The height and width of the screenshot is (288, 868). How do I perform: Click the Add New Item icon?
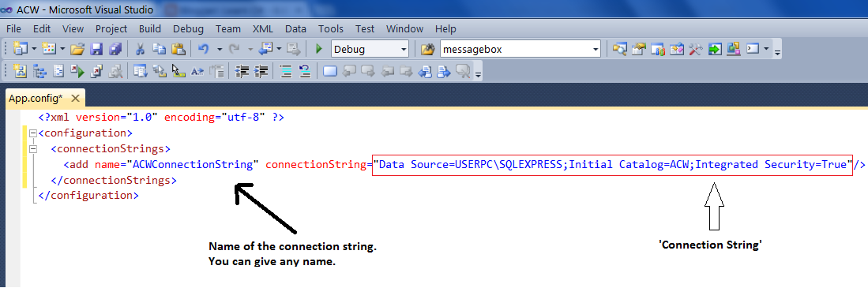49,49
